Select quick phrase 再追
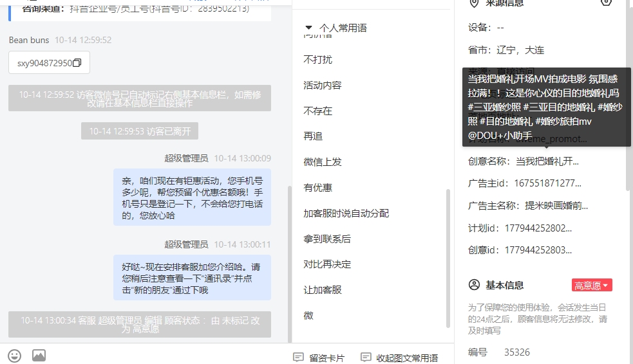The height and width of the screenshot is (364, 633). tap(313, 136)
